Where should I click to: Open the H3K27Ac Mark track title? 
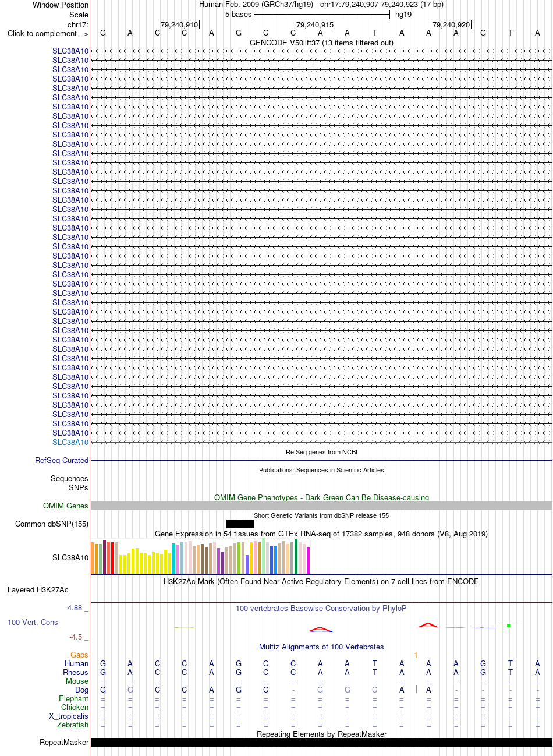(x=321, y=581)
